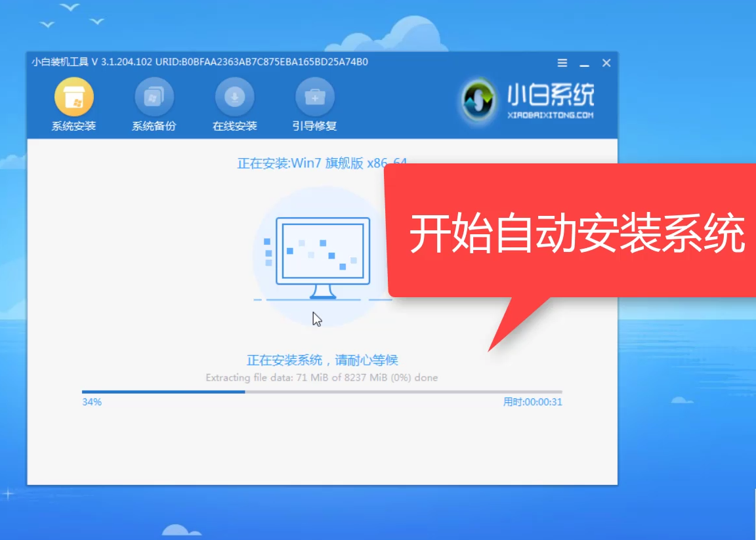This screenshot has width=756, height=540.
Task: Select the 在线安装 tab label
Action: (234, 127)
